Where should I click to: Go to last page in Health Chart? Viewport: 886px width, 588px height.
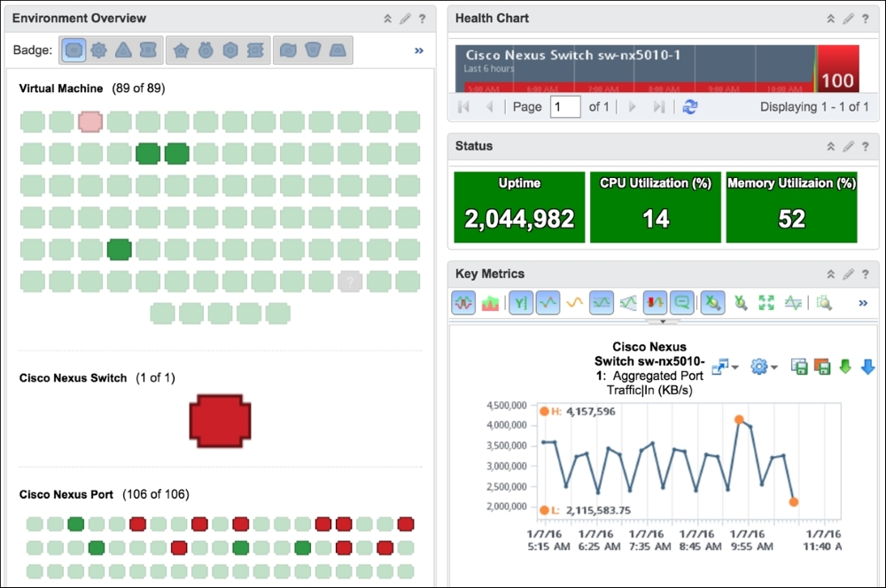tap(658, 107)
